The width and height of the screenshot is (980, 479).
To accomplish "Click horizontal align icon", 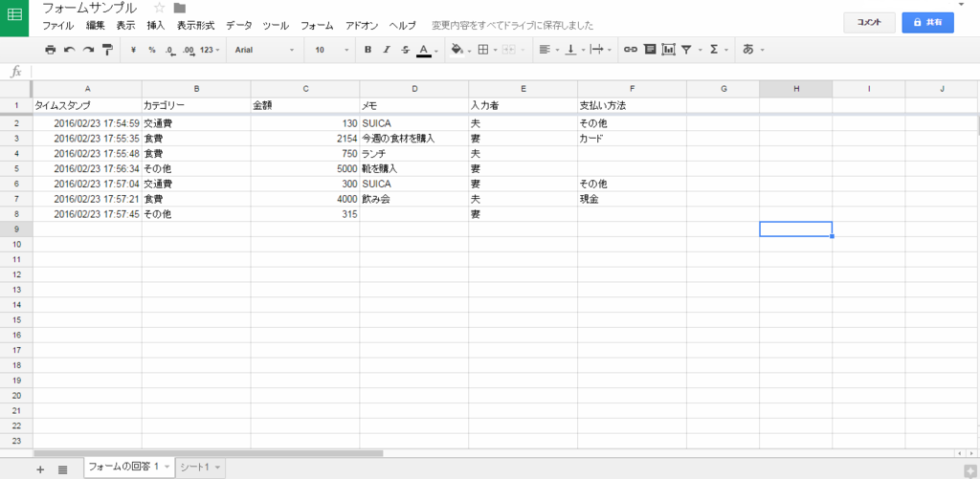I will click(545, 50).
